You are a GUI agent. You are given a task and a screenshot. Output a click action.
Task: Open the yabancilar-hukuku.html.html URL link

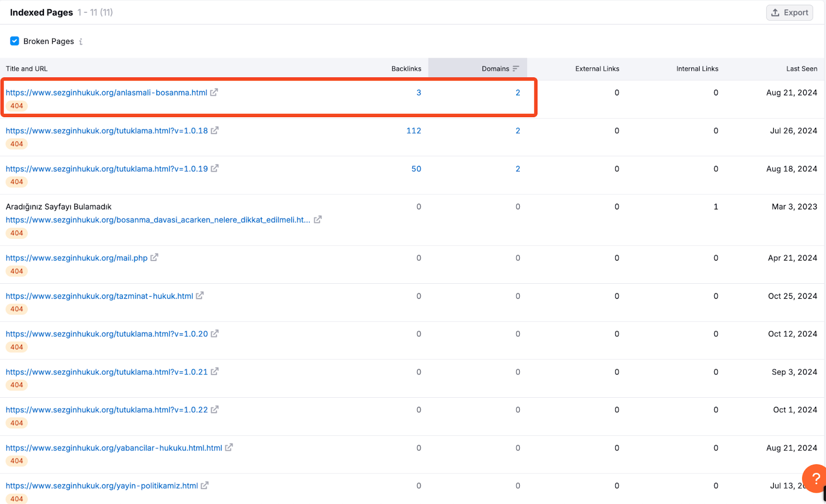(x=114, y=448)
